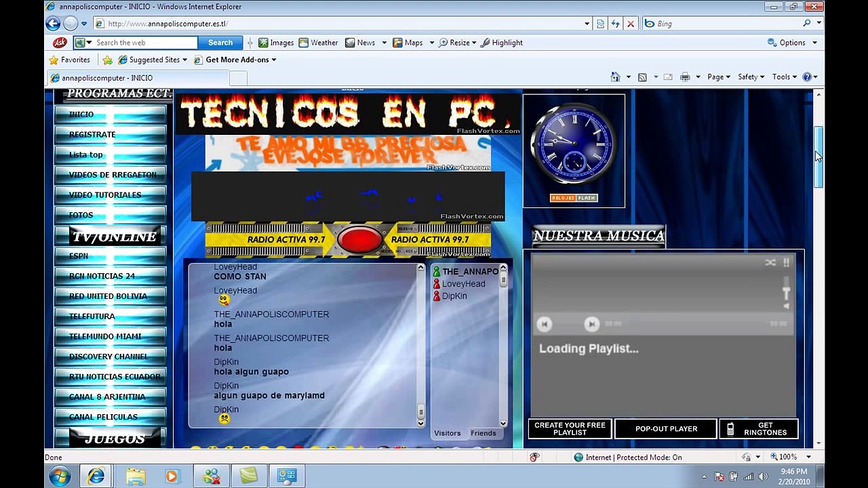Click Images in the Ask toolbar

[x=276, y=43]
